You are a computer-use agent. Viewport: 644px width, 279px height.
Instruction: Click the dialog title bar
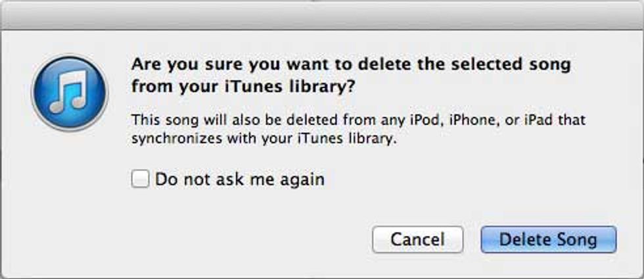pos(322,15)
